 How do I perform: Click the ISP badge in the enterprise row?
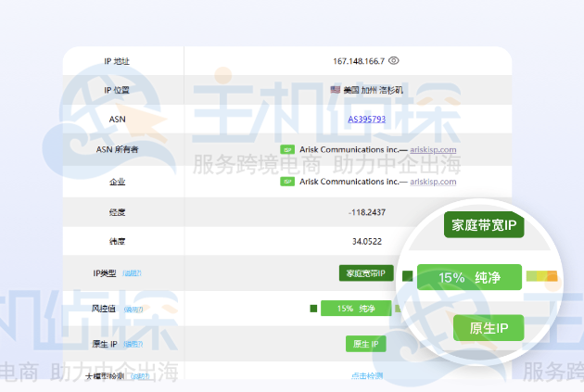[x=286, y=182]
